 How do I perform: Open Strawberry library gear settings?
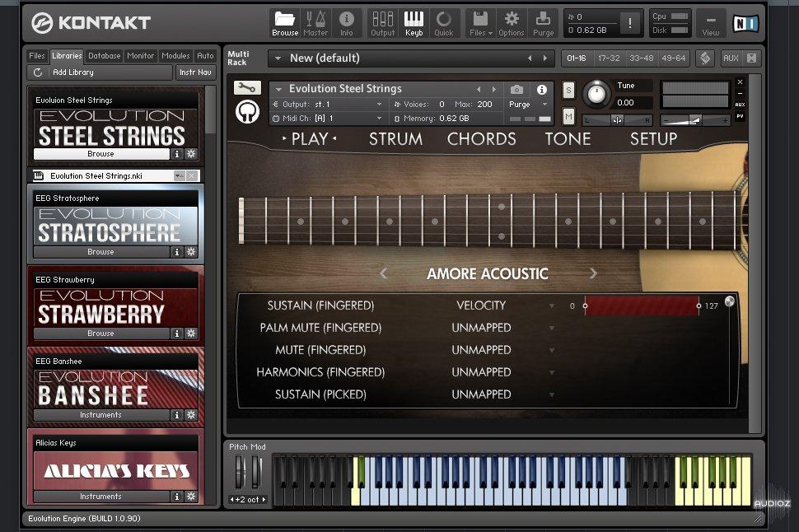click(191, 334)
